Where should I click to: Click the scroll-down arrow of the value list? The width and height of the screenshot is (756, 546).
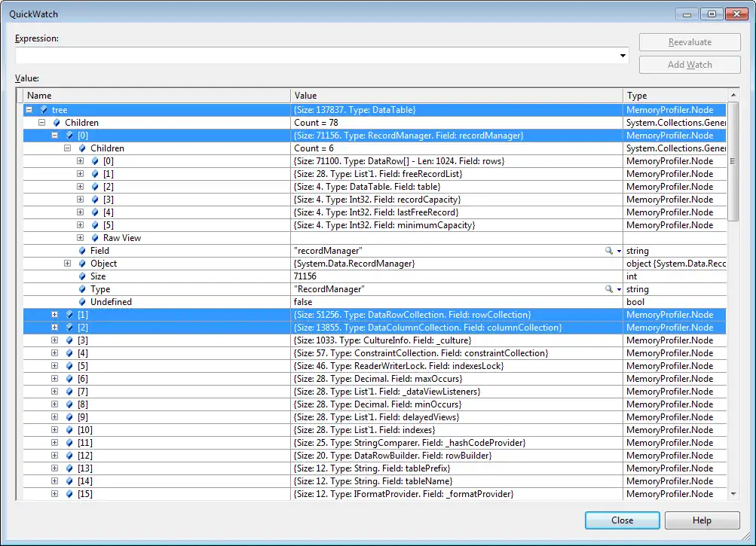(x=733, y=494)
